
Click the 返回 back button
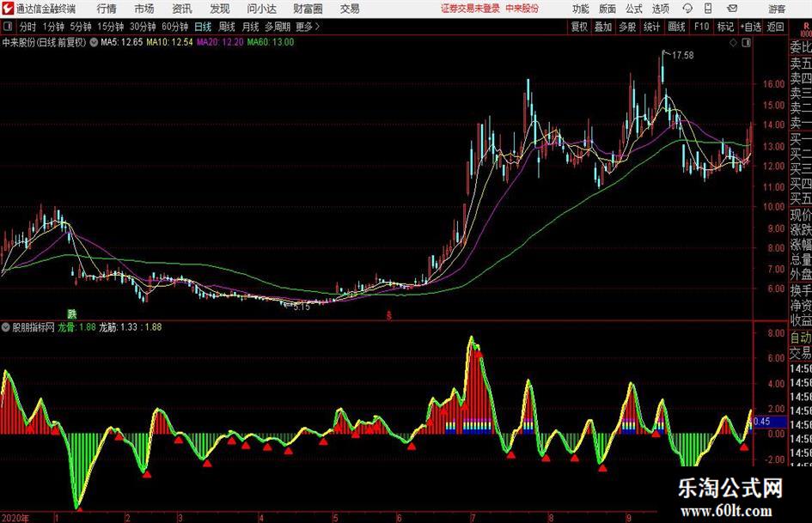coord(775,27)
